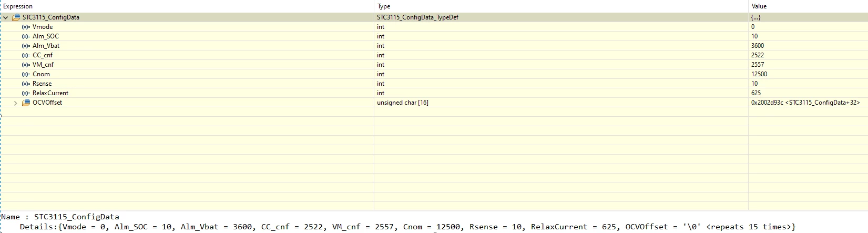Select the Type column header
The height and width of the screenshot is (233, 868).
click(x=561, y=6)
